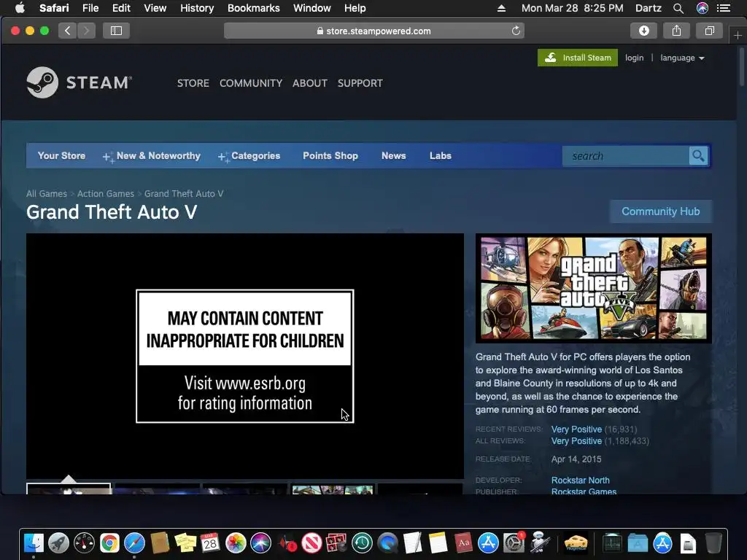Open the Bookmarks menu
Image resolution: width=747 pixels, height=560 pixels.
point(253,8)
